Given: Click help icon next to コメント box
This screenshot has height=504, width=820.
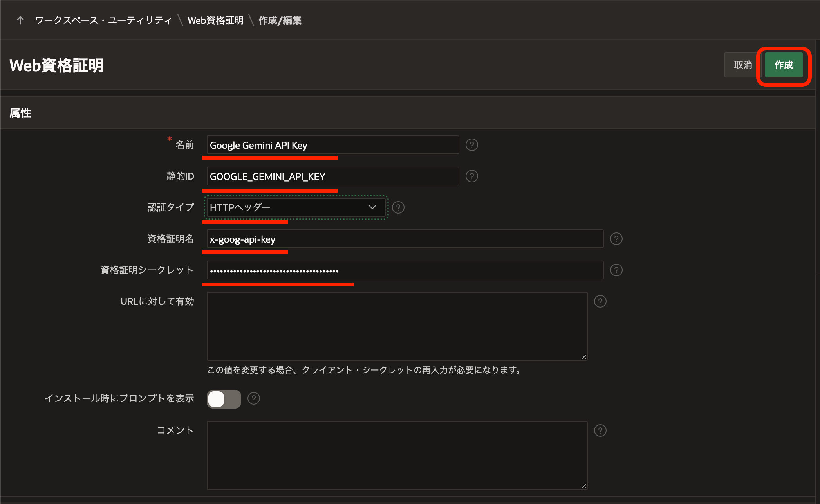Looking at the screenshot, I should [600, 430].
